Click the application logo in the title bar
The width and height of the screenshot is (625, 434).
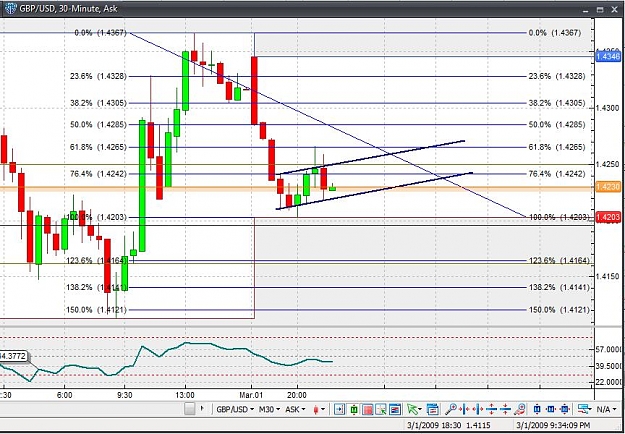point(10,8)
